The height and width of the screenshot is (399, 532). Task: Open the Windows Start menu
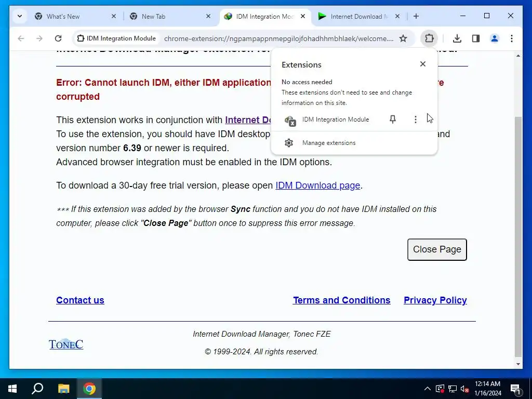click(x=12, y=389)
